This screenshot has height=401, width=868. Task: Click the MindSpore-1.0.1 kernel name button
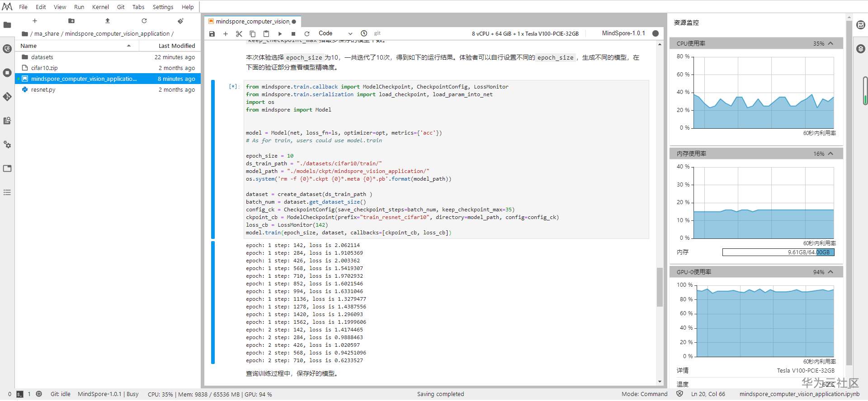(623, 33)
